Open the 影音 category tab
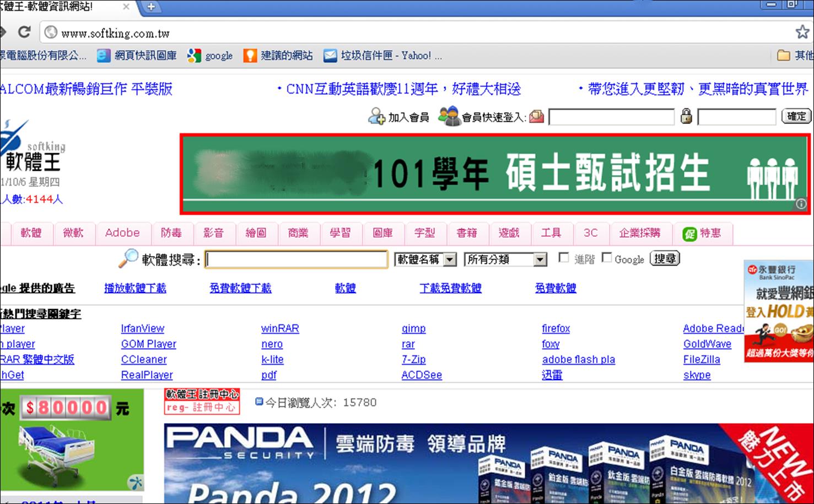This screenshot has width=814, height=504. click(214, 233)
